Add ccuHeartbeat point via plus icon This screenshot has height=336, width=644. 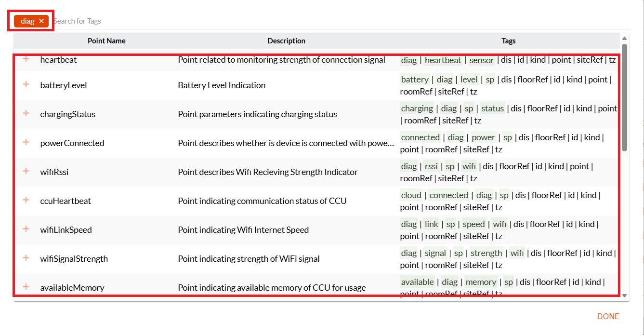point(26,200)
